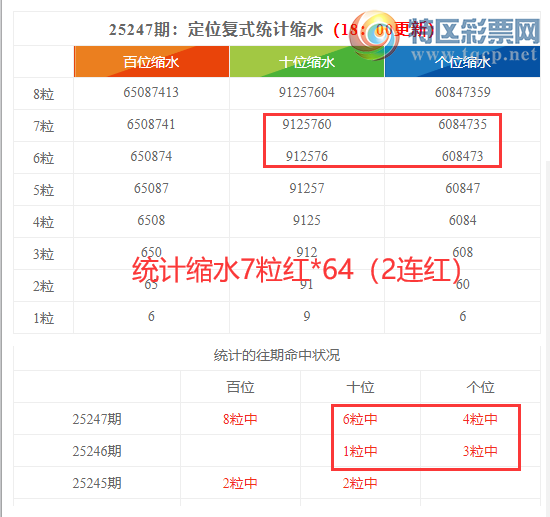Click the swirl logo icon in watermark

click(x=375, y=35)
